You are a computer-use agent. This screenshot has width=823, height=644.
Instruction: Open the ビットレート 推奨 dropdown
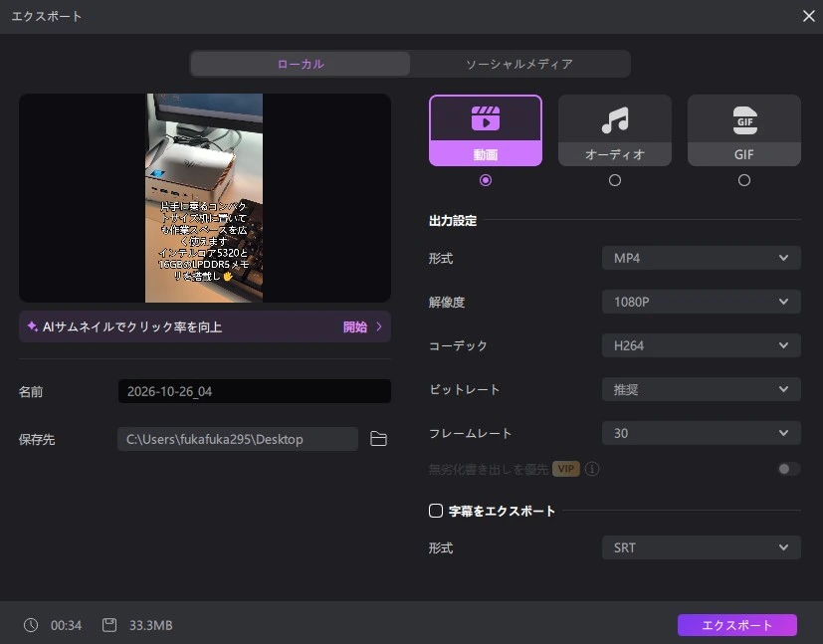[x=702, y=389]
